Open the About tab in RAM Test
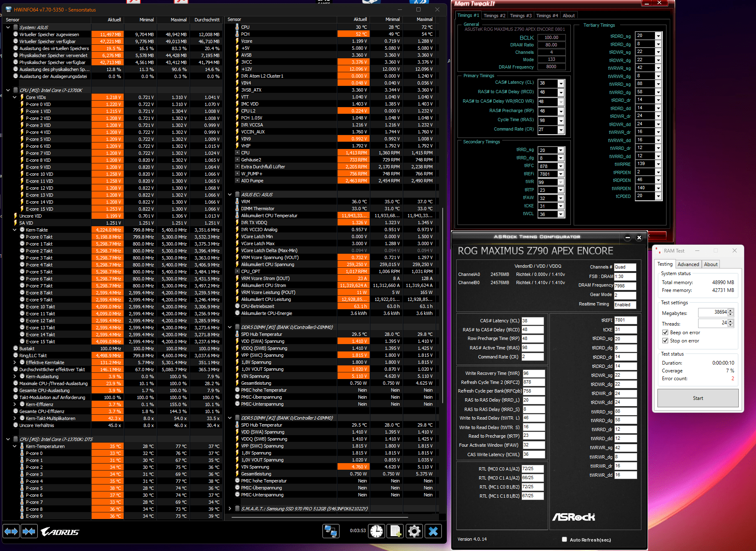 pyautogui.click(x=711, y=264)
